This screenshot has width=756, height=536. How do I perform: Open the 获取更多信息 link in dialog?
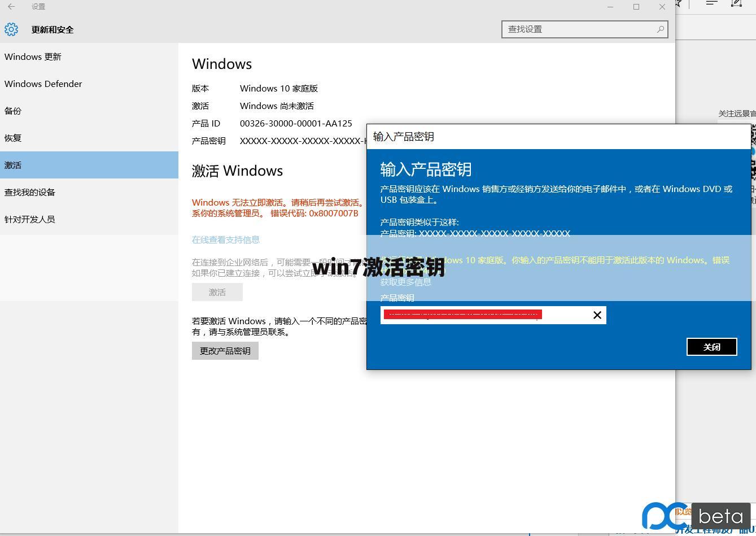click(406, 282)
